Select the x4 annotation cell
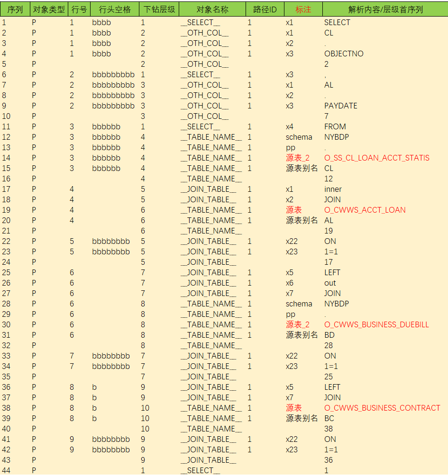The height and width of the screenshot is (476, 448). [290, 126]
